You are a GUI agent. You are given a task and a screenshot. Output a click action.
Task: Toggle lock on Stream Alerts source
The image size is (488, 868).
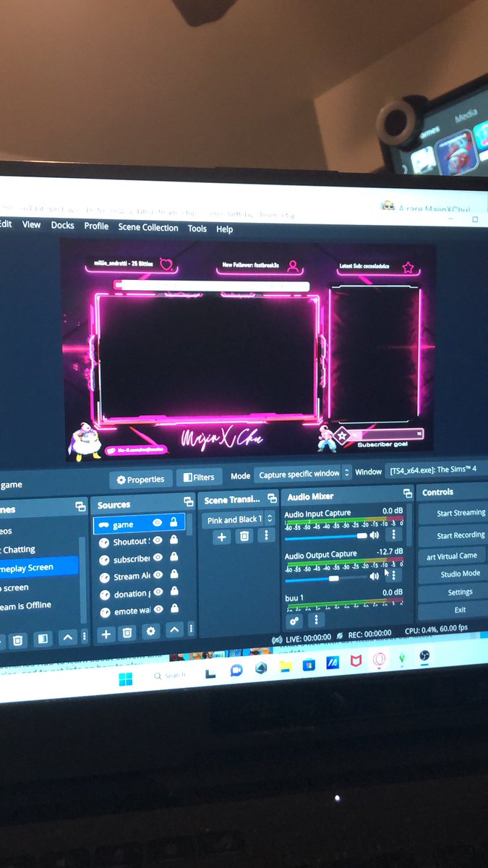(174, 574)
